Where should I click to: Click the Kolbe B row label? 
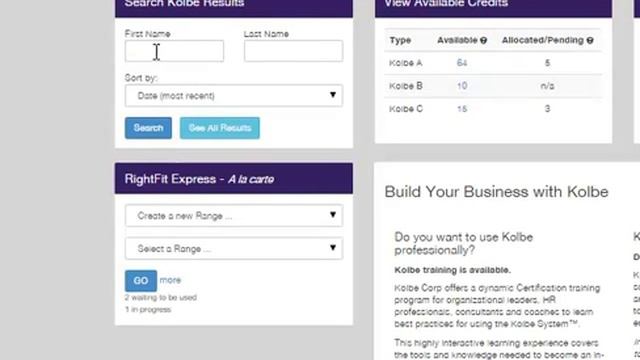(406, 86)
